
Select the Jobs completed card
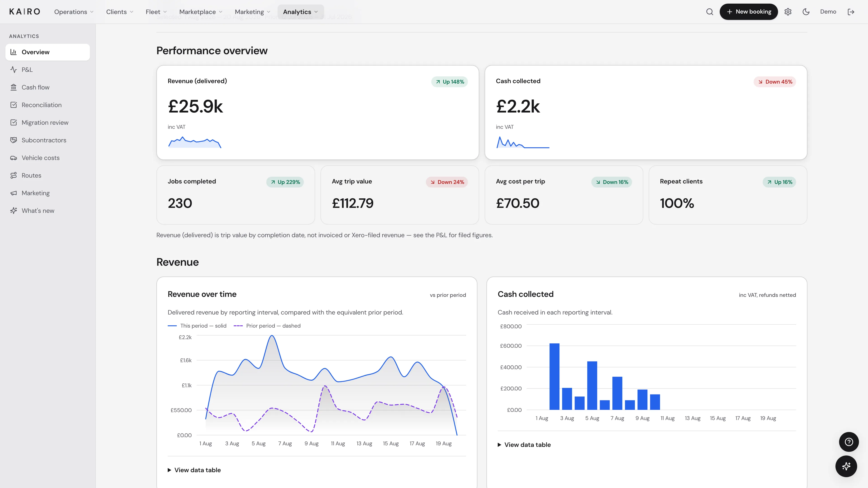[x=236, y=195]
